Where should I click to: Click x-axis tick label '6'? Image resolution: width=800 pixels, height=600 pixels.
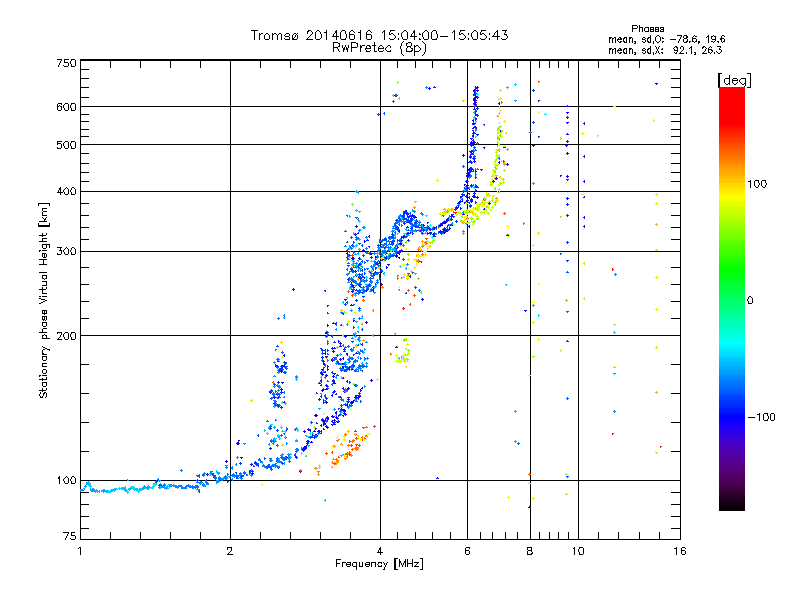pos(467,551)
